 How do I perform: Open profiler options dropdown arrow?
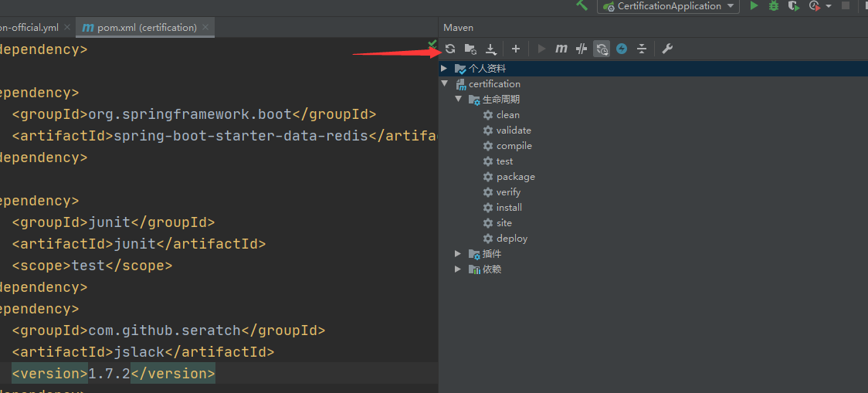pyautogui.click(x=828, y=6)
